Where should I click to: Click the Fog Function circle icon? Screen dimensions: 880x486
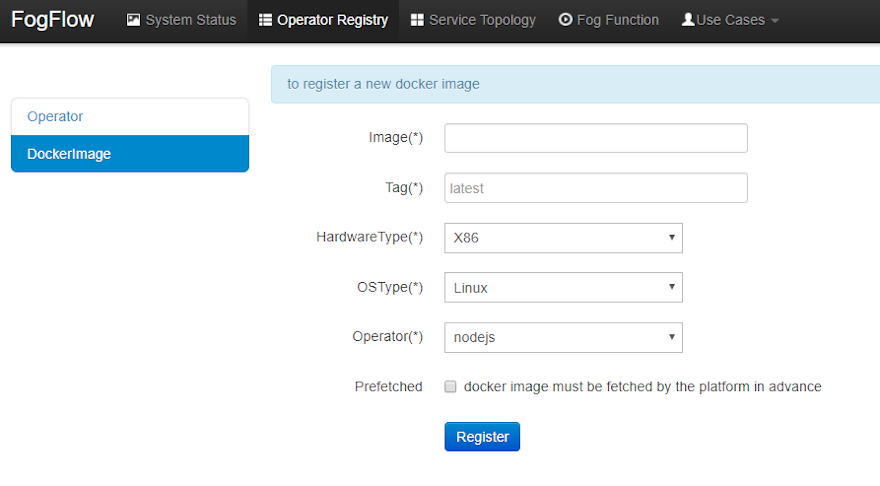566,20
